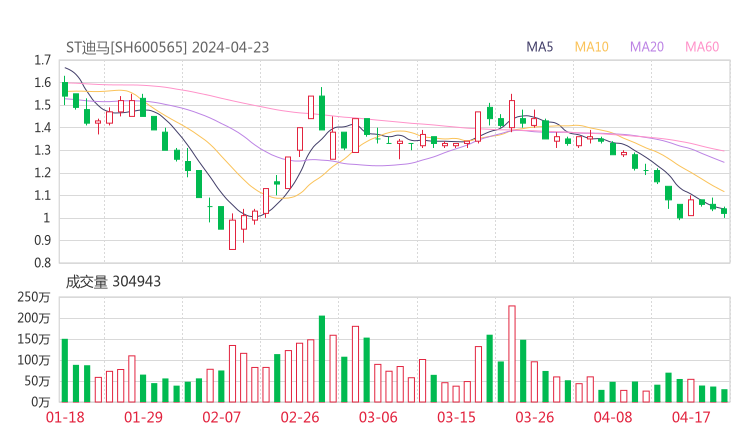The height and width of the screenshot is (440, 740).
Task: Select the 0.9 price axis label
Action: 42,240
